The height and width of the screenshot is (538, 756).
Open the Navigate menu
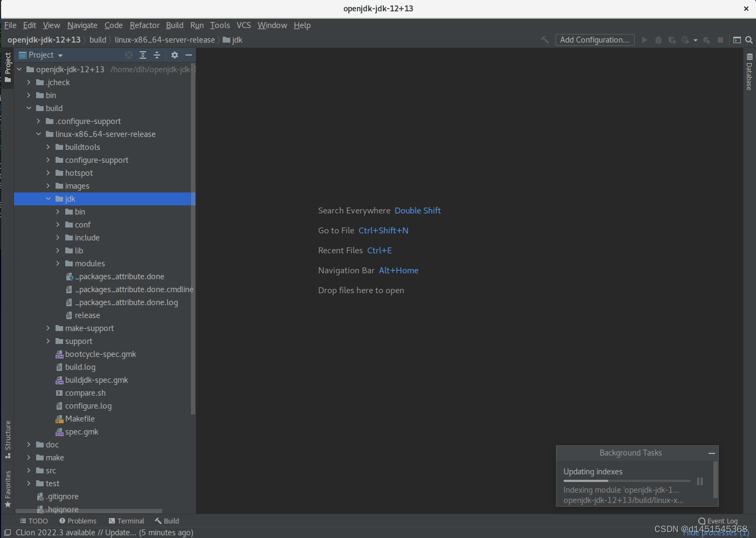(83, 25)
